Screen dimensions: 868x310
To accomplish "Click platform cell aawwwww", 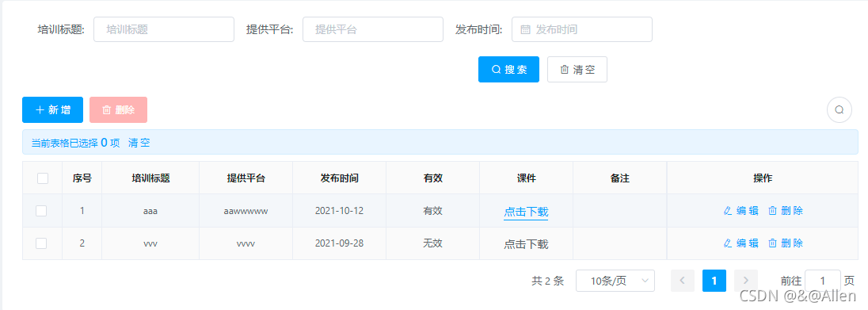I will [246, 211].
